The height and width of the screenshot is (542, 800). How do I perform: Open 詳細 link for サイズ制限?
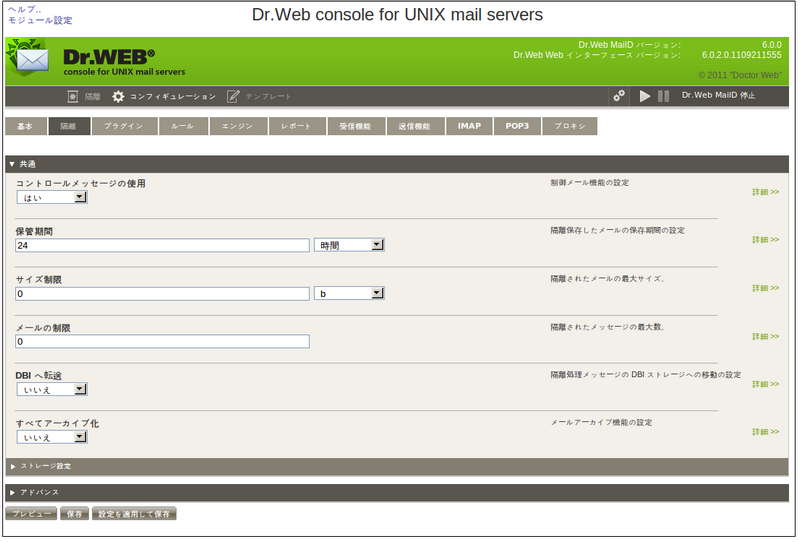[x=765, y=288]
